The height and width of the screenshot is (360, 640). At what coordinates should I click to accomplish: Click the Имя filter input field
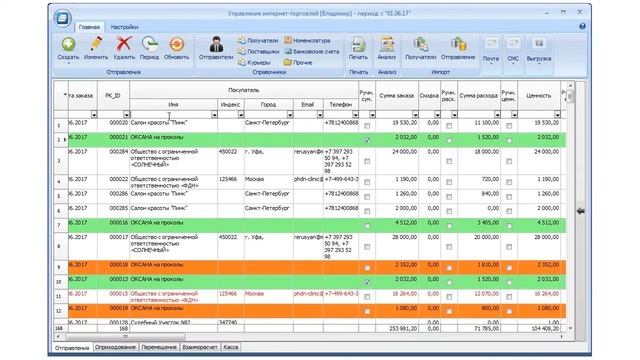[170, 115]
